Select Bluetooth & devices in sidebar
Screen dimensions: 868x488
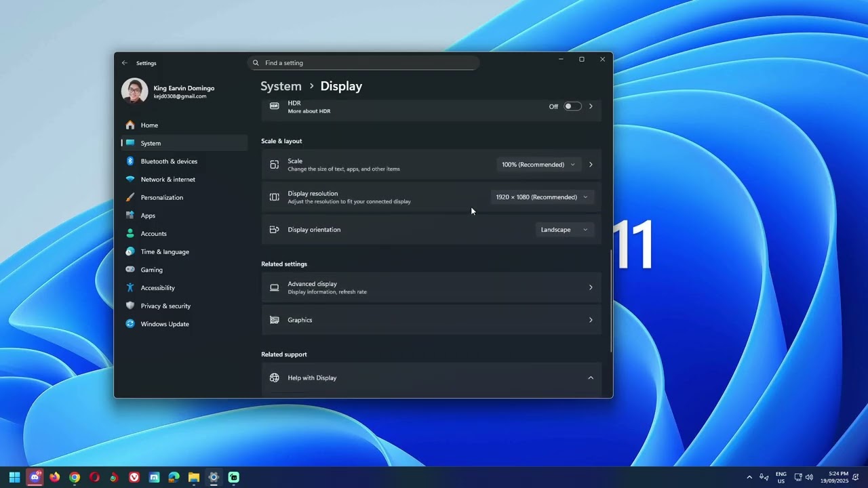[x=184, y=161]
